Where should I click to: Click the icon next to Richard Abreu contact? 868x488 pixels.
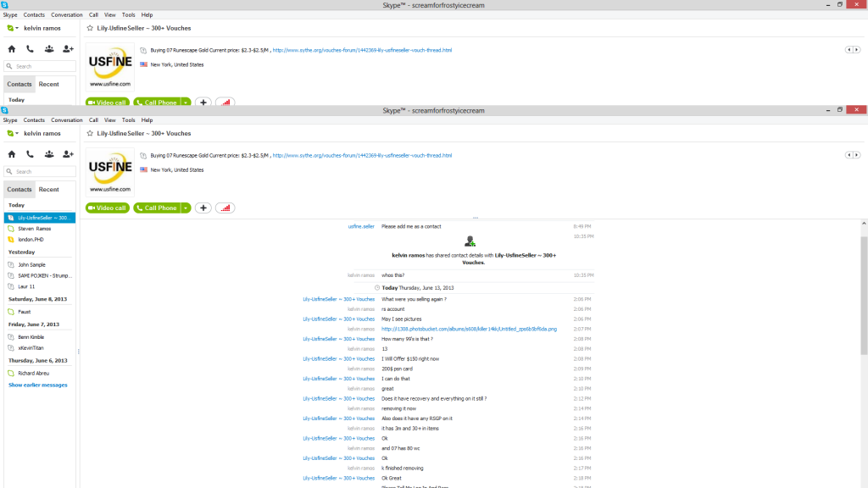click(x=11, y=373)
